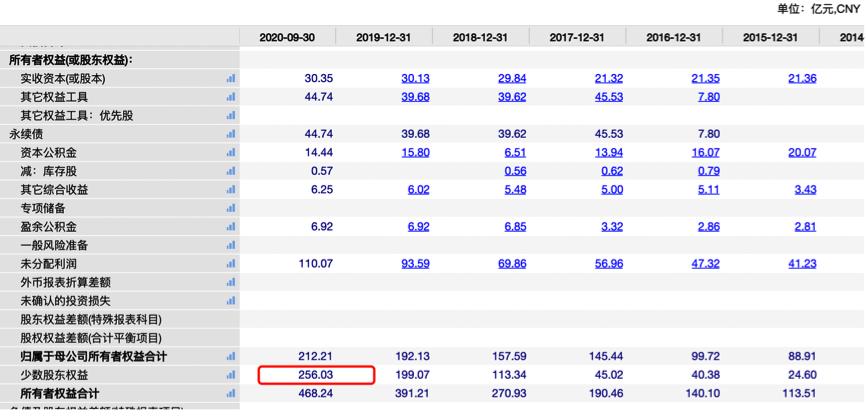Show chart icon for 未分配利润 row

(x=231, y=264)
